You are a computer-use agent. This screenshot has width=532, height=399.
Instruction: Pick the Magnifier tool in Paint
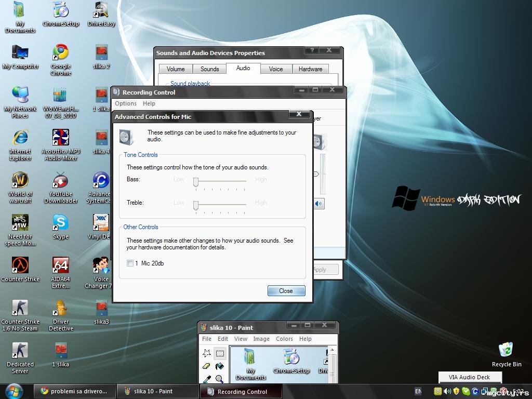[x=220, y=379]
